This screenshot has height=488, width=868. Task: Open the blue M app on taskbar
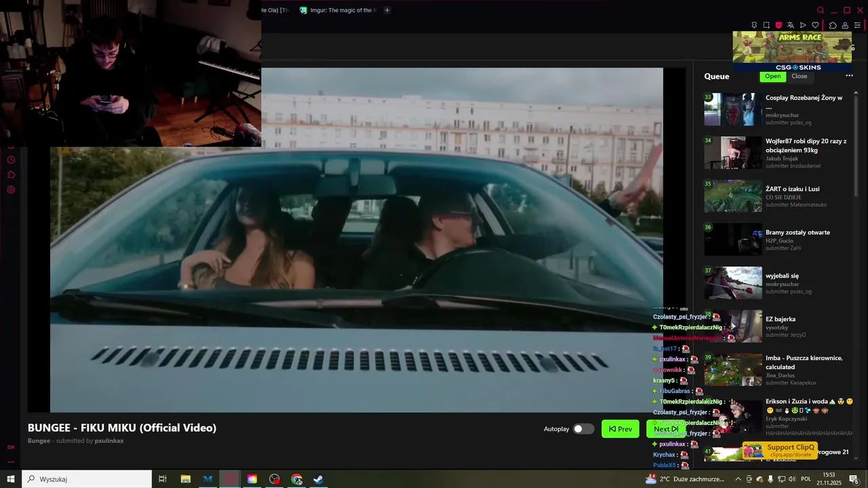pyautogui.click(x=208, y=479)
